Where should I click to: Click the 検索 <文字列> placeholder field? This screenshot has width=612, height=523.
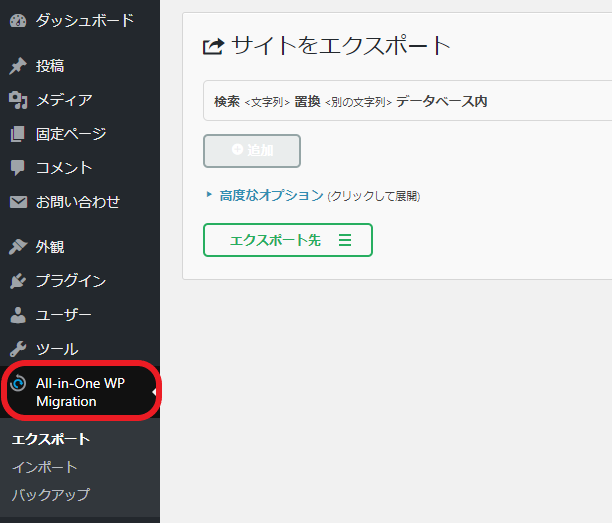tap(252, 102)
